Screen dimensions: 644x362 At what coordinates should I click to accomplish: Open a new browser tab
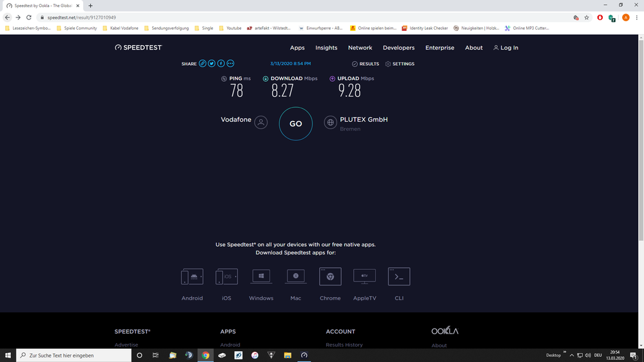[x=90, y=6]
